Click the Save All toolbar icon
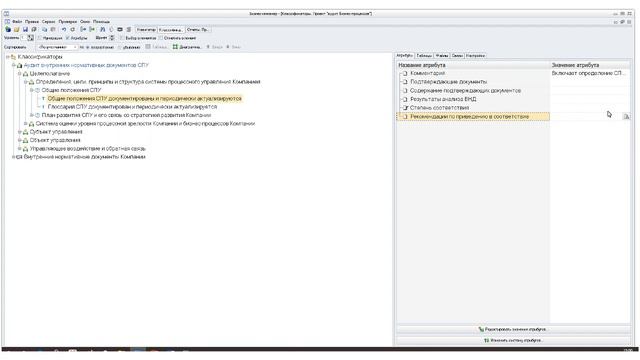 [x=34, y=29]
